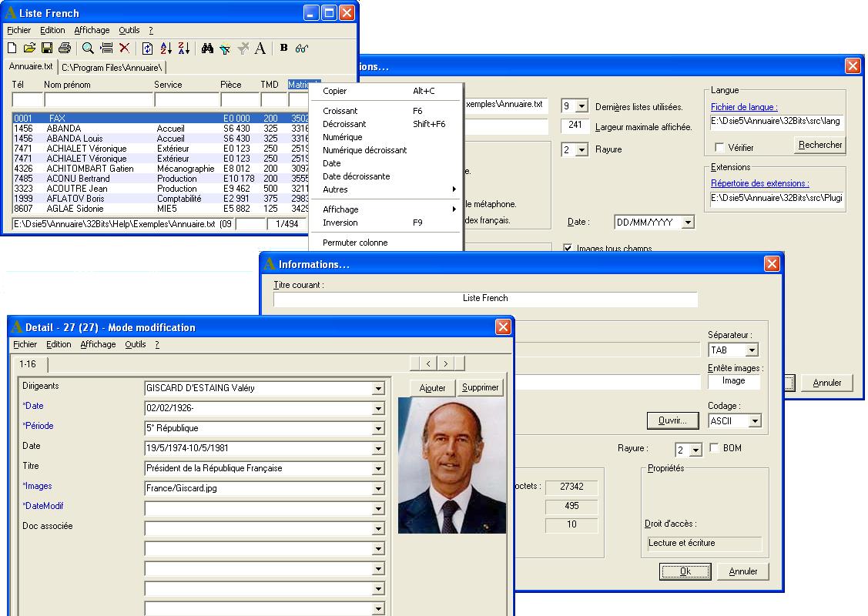Tick the BOM checkbox in Informations
This screenshot has width=868, height=616.
[714, 447]
